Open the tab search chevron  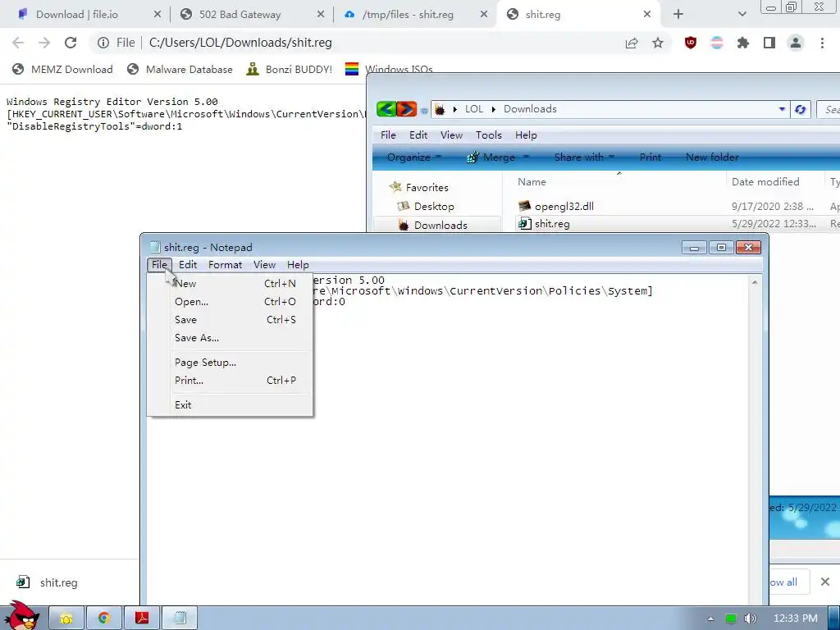[x=742, y=15]
